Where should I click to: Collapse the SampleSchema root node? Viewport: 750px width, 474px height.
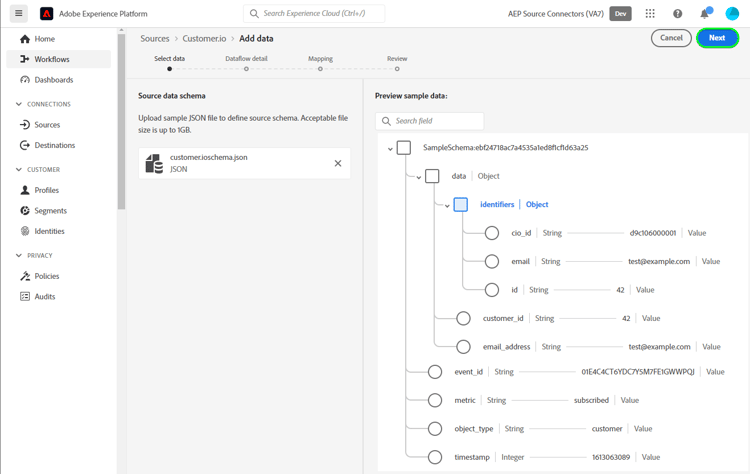[x=390, y=149]
